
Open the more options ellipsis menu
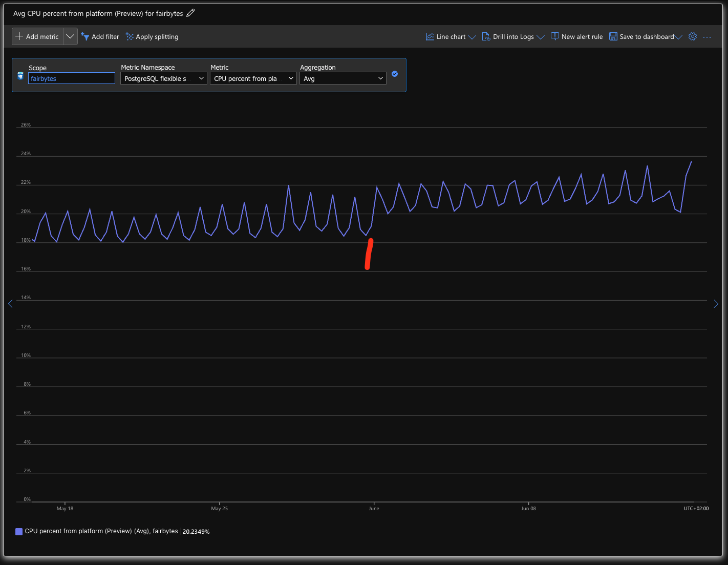coord(707,37)
